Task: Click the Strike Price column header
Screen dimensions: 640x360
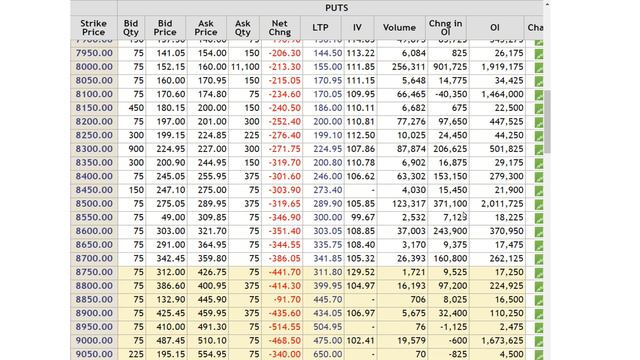Action: coord(93,28)
